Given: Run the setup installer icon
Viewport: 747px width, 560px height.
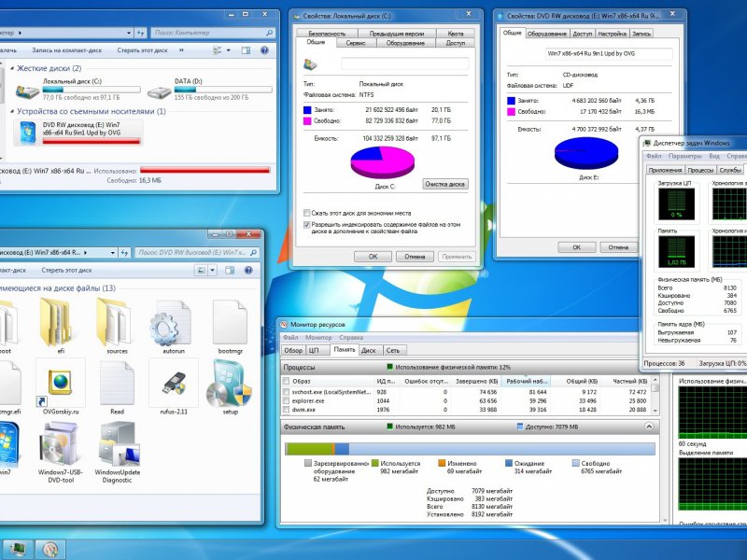Looking at the screenshot, I should click(230, 384).
